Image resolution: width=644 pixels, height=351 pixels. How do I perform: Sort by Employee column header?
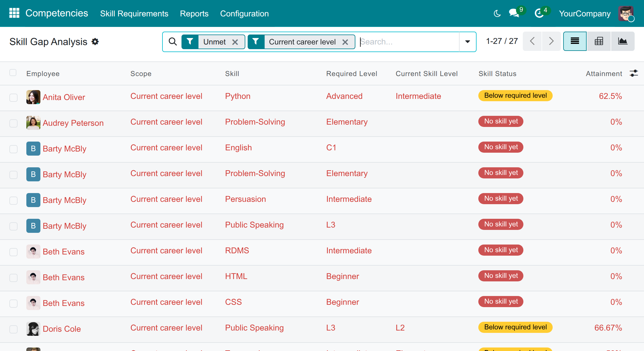click(x=43, y=74)
